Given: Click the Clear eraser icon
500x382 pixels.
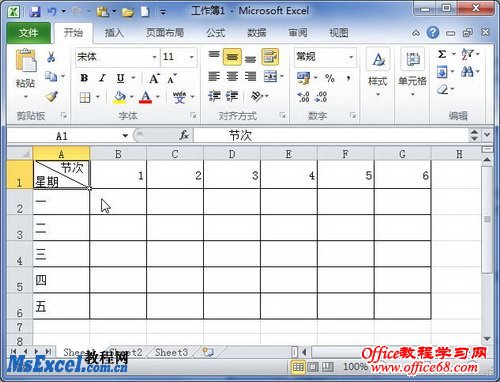Looking at the screenshot, I should [442, 89].
